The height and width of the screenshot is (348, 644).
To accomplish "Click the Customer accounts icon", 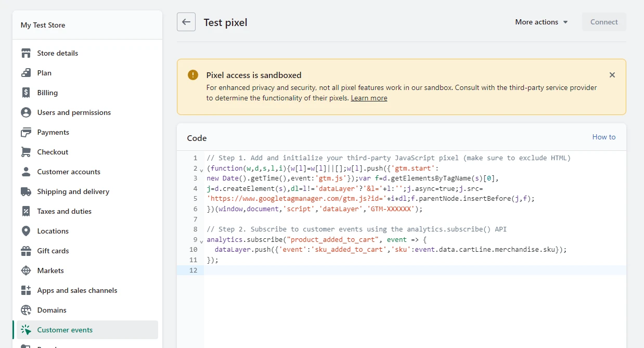I will [x=26, y=172].
